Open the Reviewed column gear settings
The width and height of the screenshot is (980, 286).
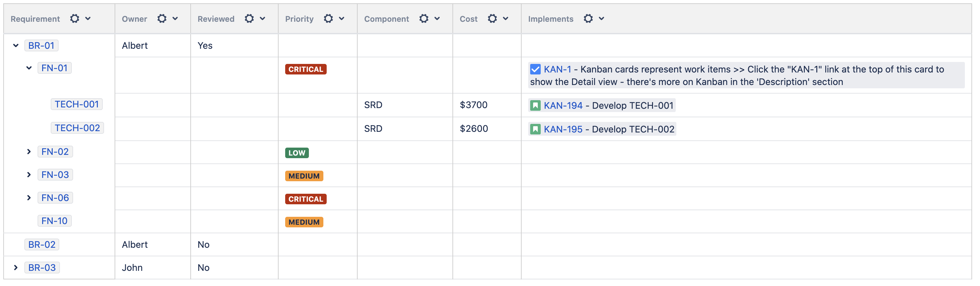pyautogui.click(x=249, y=19)
